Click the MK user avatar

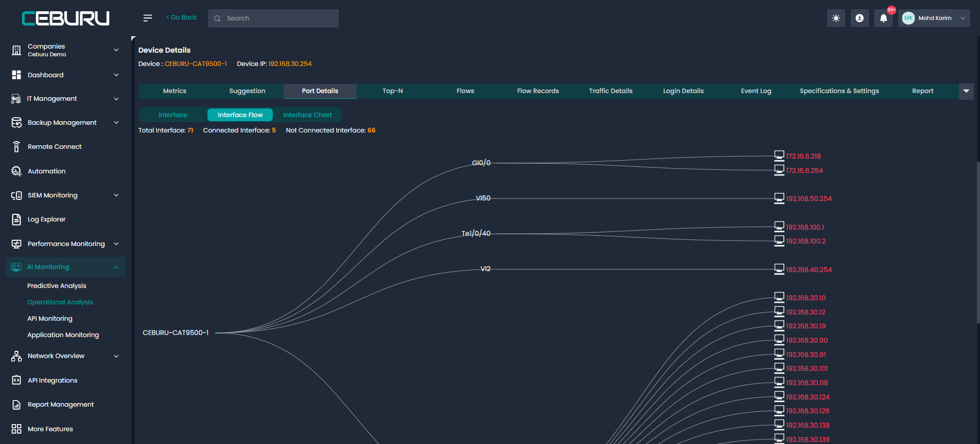coord(908,18)
